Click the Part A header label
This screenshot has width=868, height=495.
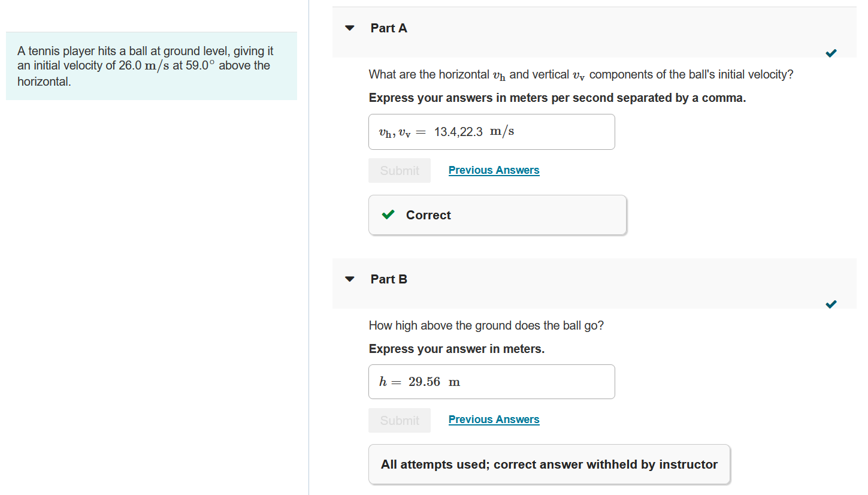(388, 28)
